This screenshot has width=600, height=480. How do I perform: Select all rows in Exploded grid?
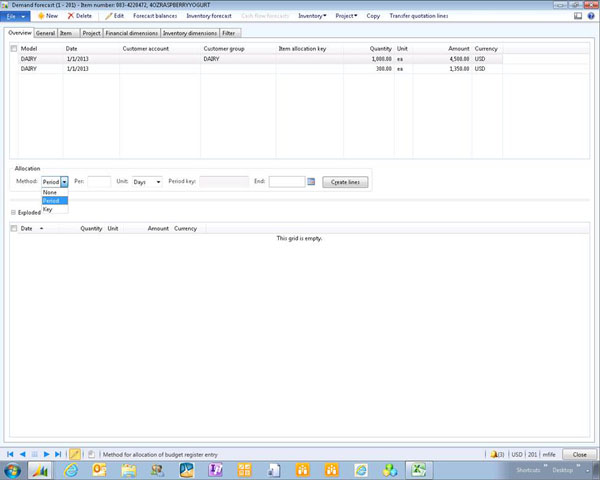14,229
